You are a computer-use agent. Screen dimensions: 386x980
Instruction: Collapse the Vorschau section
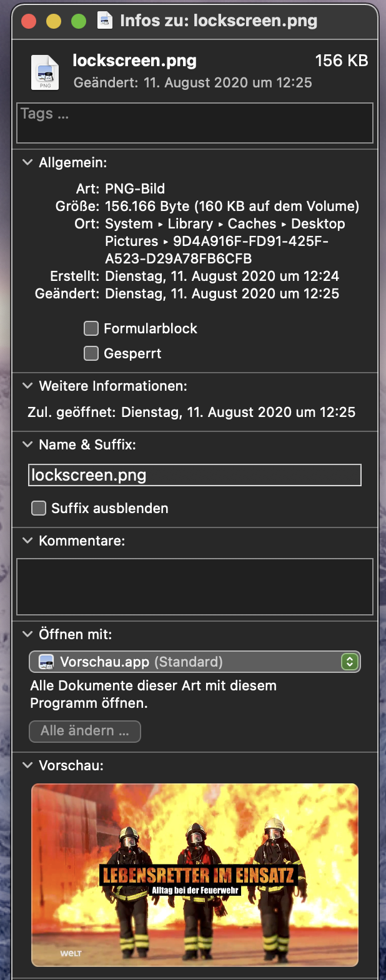[x=27, y=765]
